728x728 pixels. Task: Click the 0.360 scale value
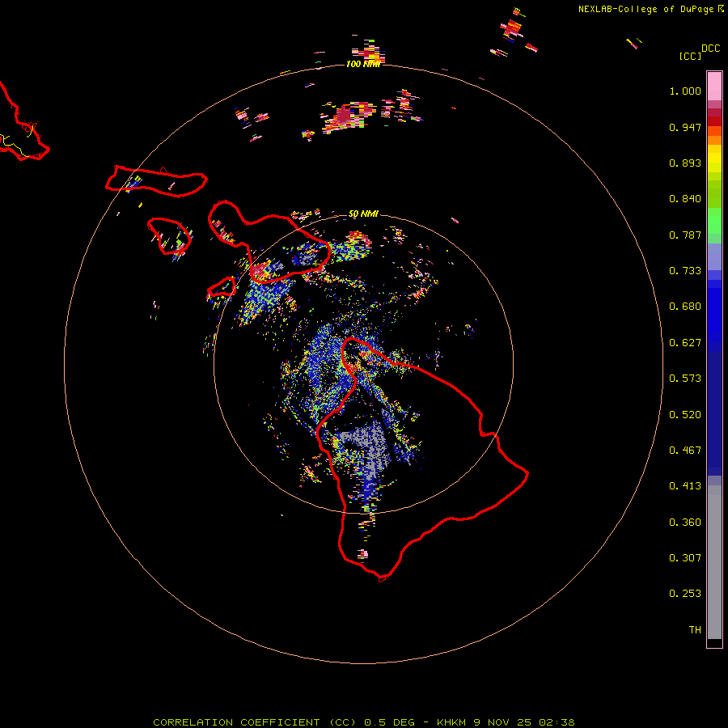pos(685,523)
